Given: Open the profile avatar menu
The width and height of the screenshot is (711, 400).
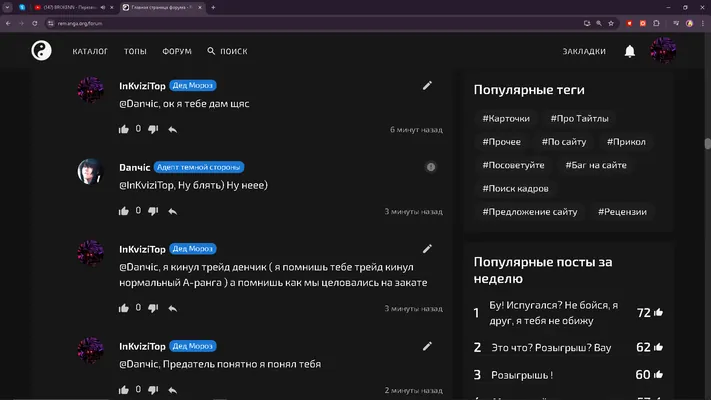Looking at the screenshot, I should point(663,50).
